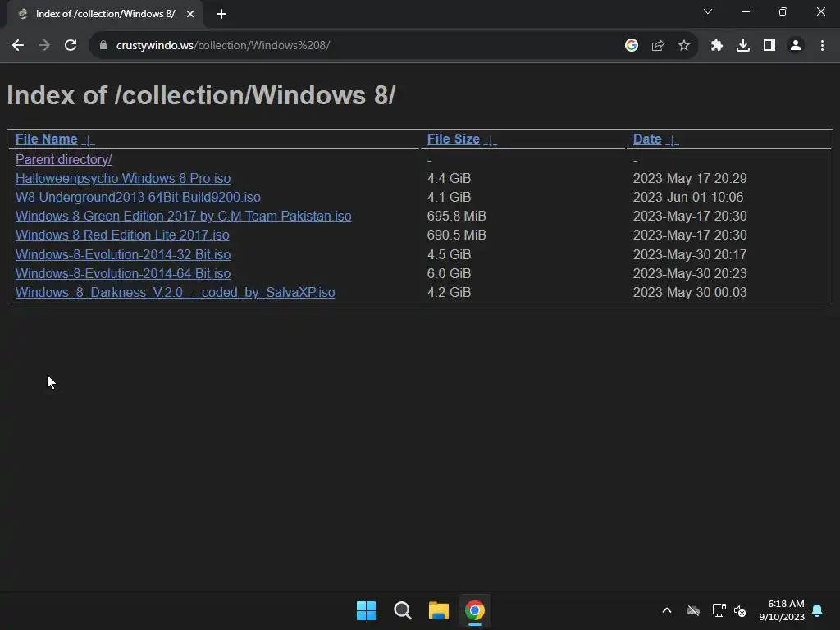Open File Explorer from taskbar
This screenshot has height=630, width=840.
(438, 610)
